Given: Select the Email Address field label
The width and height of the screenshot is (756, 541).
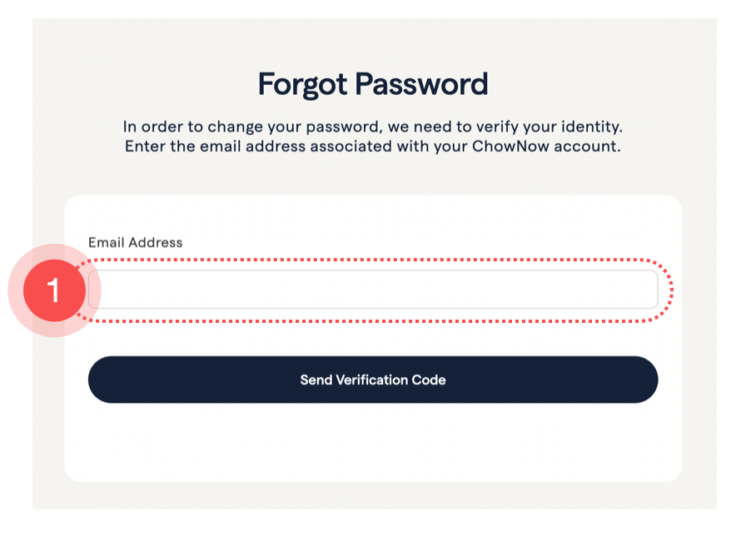Looking at the screenshot, I should [135, 242].
